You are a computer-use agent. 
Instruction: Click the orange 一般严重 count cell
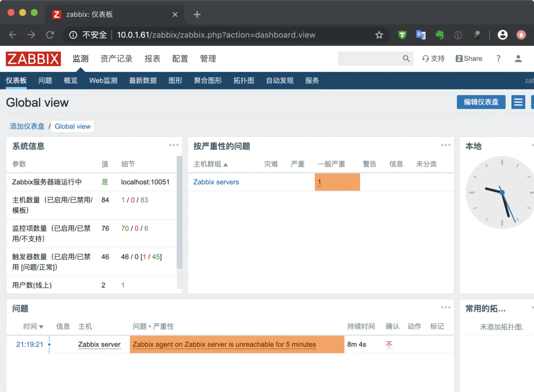click(x=337, y=182)
